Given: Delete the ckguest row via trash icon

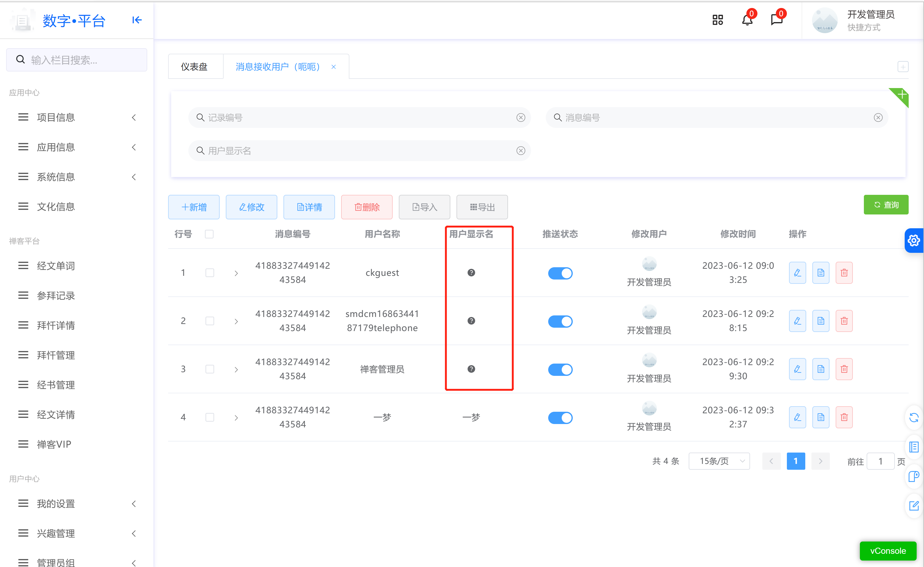Looking at the screenshot, I should (844, 273).
